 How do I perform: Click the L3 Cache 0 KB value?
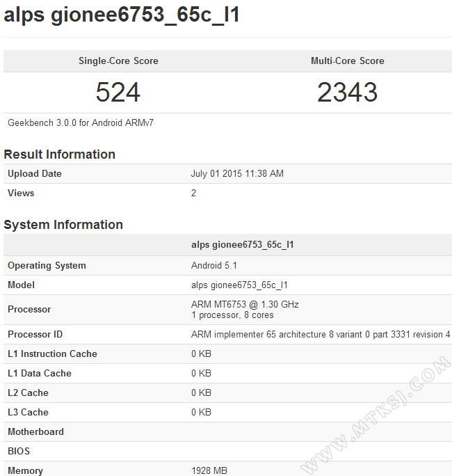coord(201,412)
